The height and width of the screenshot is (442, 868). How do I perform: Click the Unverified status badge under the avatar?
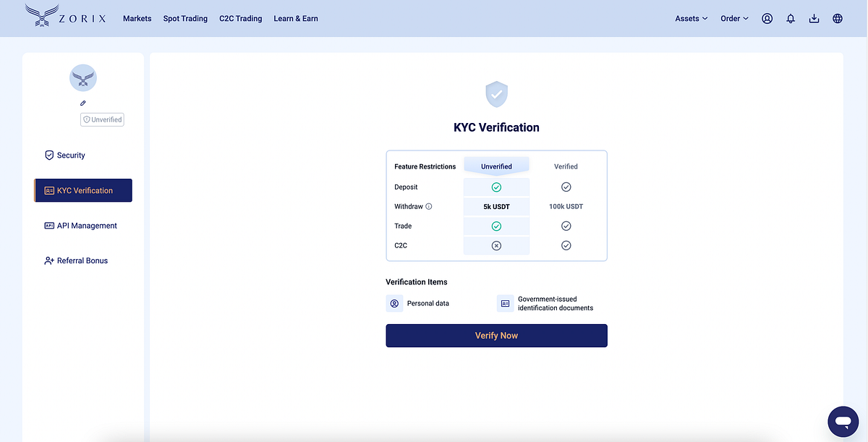[x=102, y=119]
